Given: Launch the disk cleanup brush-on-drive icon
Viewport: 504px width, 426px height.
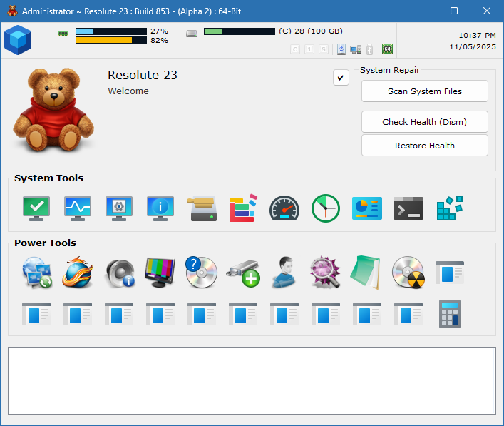Looking at the screenshot, I should (x=202, y=208).
